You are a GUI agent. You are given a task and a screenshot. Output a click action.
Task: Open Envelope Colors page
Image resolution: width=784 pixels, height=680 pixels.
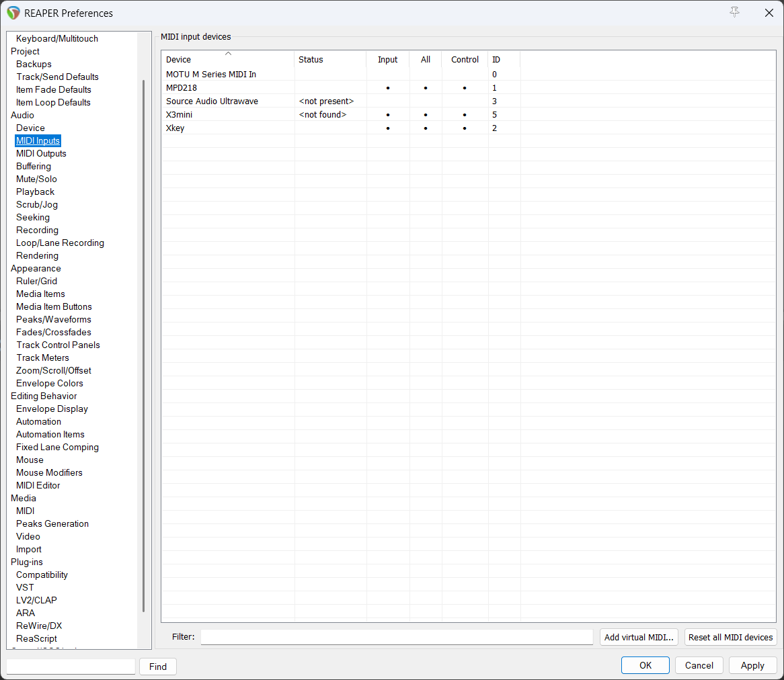50,383
